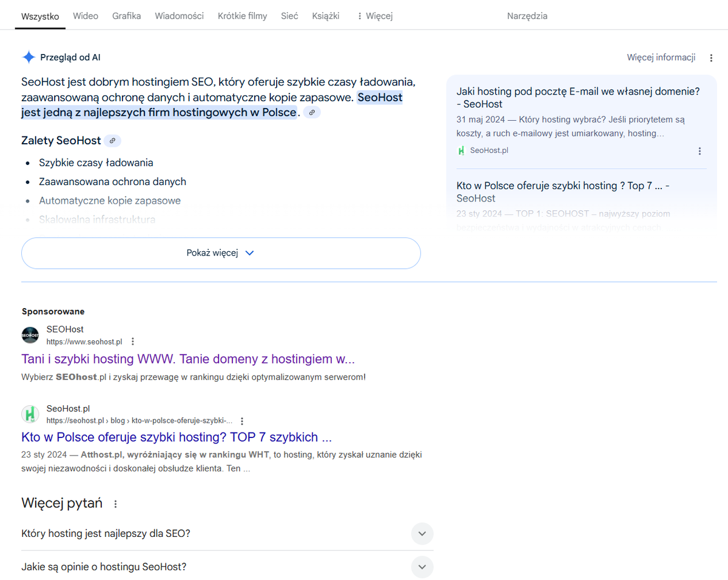This screenshot has height=580, width=728.
Task: Click the green SeoHost.pl result favicon
Action: (x=30, y=414)
